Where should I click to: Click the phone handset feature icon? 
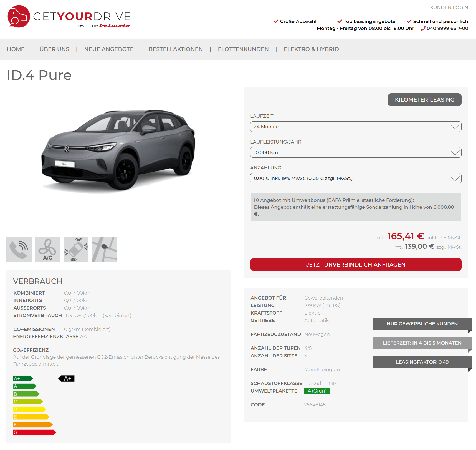click(19, 249)
